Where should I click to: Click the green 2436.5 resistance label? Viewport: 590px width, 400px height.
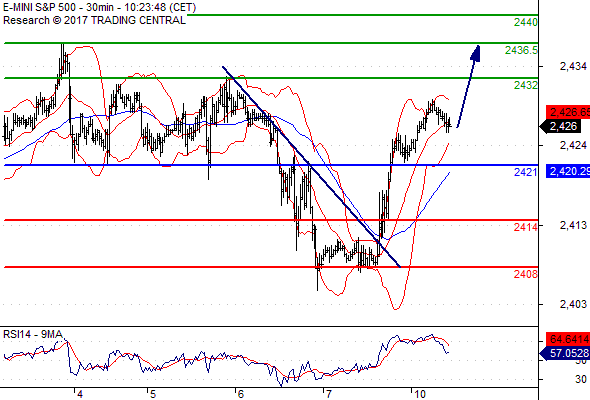point(521,50)
